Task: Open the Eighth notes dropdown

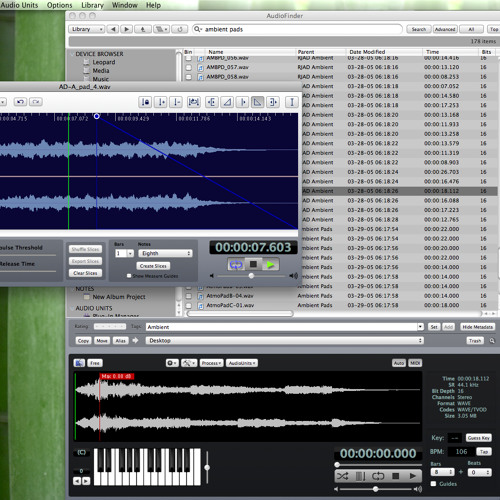Action: pyautogui.click(x=165, y=254)
